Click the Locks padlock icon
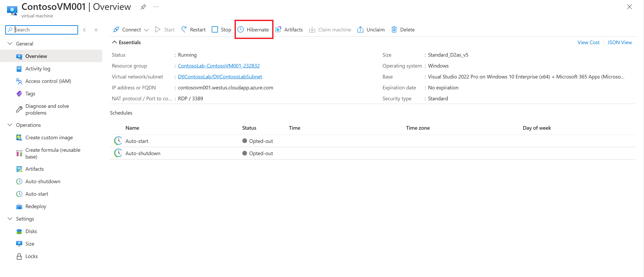Screen dimensions: 644x277 (19, 256)
